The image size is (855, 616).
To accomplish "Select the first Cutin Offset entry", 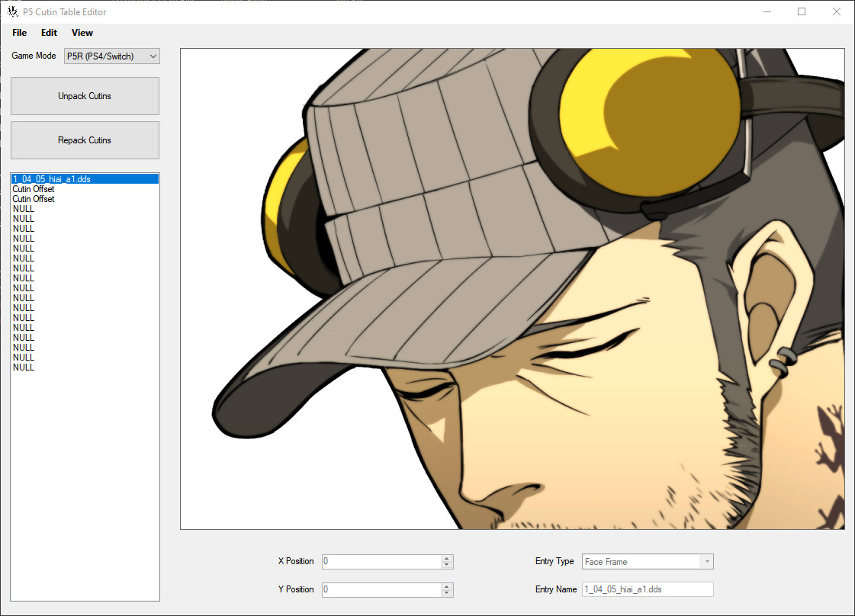I will (x=33, y=188).
